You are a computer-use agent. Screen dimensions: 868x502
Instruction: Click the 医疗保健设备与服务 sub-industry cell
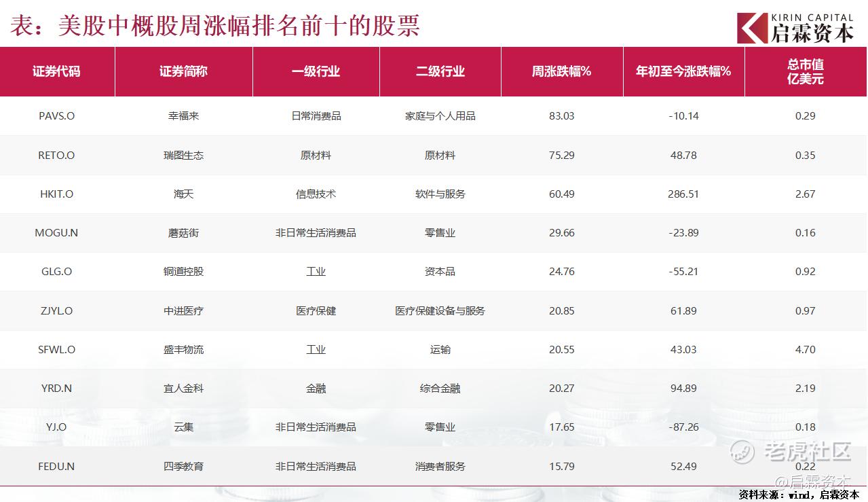click(440, 311)
